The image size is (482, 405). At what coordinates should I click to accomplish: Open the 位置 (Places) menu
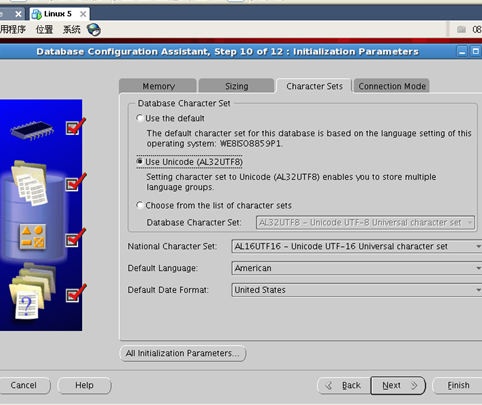(x=44, y=30)
